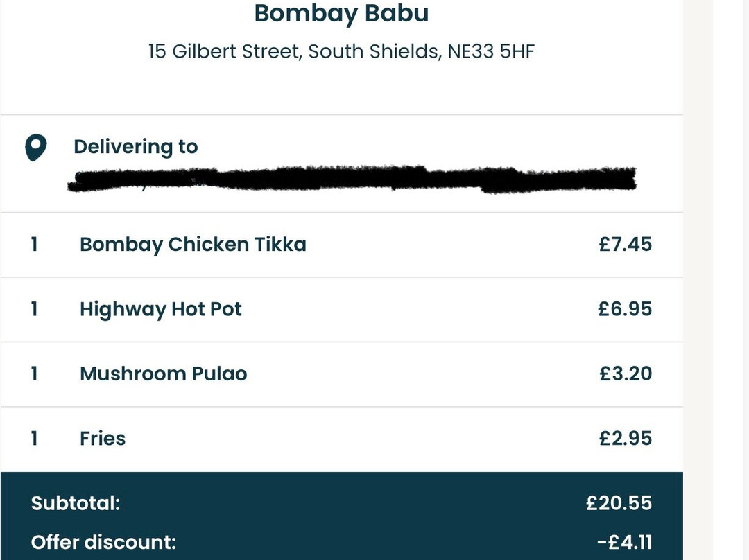749x560 pixels.
Task: Click the £6.95 price
Action: coord(625,309)
